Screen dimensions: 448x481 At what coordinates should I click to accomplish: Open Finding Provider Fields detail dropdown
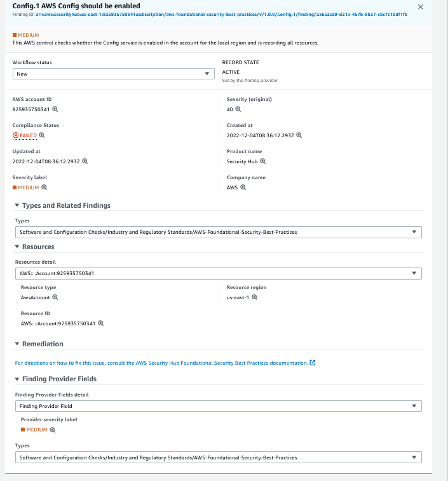[218, 406]
